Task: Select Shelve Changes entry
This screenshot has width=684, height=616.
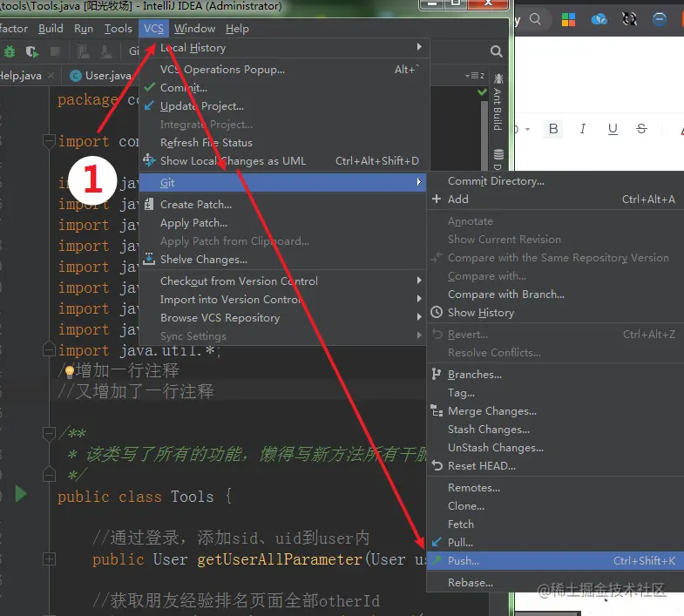Action: pos(282,260)
